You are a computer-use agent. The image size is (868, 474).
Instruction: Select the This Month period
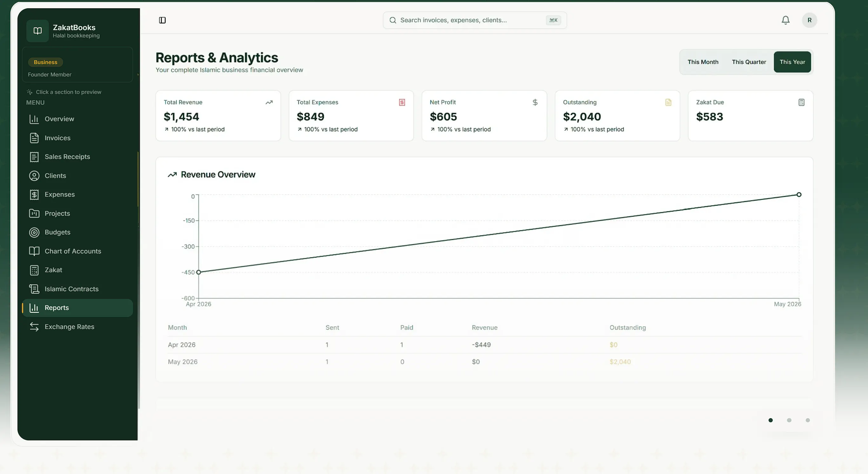tap(703, 62)
